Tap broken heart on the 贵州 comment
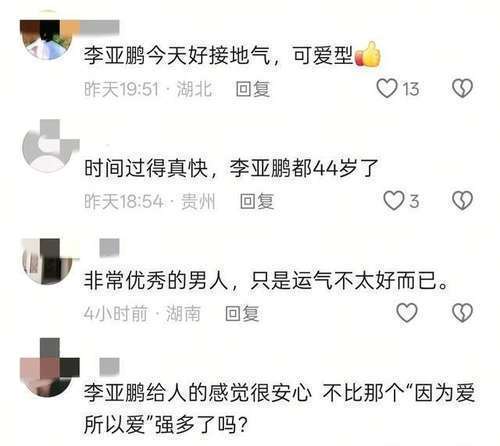This screenshot has width=500, height=446. click(x=462, y=201)
